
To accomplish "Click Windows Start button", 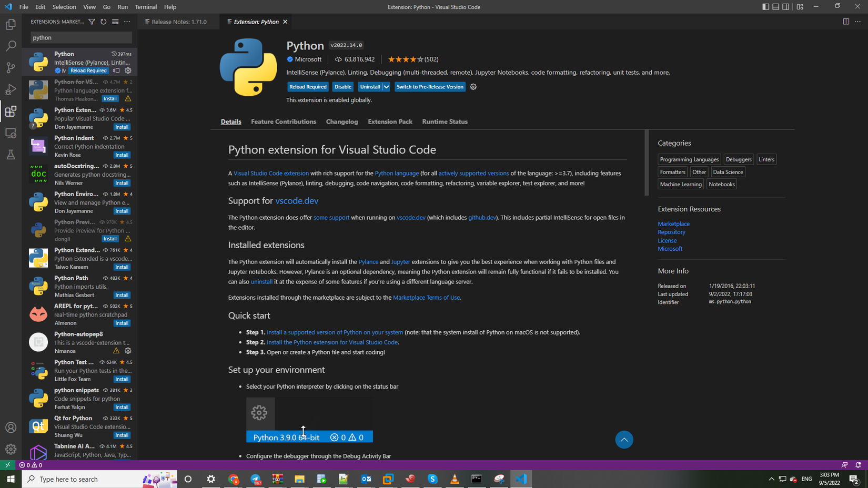I will click(11, 479).
